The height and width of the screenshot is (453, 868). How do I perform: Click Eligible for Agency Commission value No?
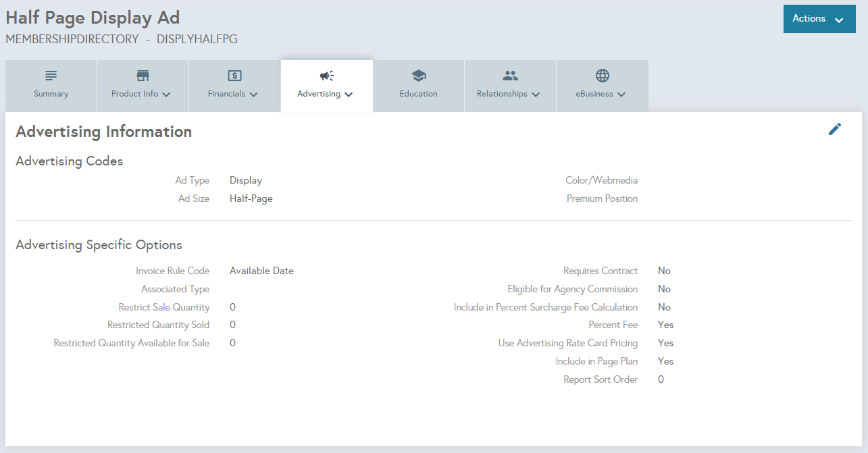[664, 289]
